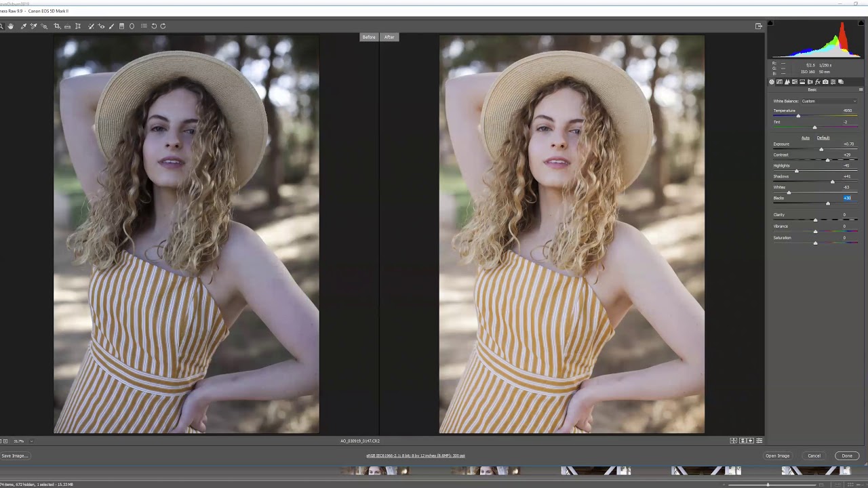Open the Lens Corrections panel tab
The height and width of the screenshot is (488, 868).
810,82
